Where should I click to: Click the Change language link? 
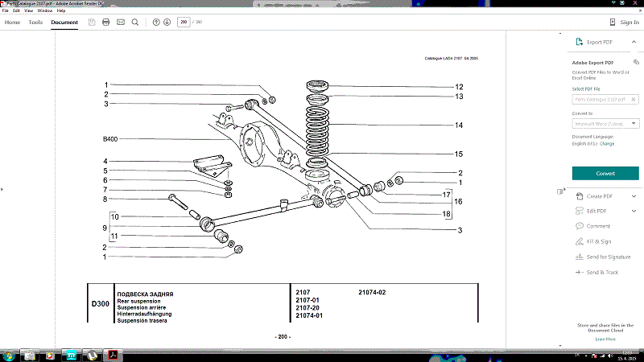coord(607,144)
